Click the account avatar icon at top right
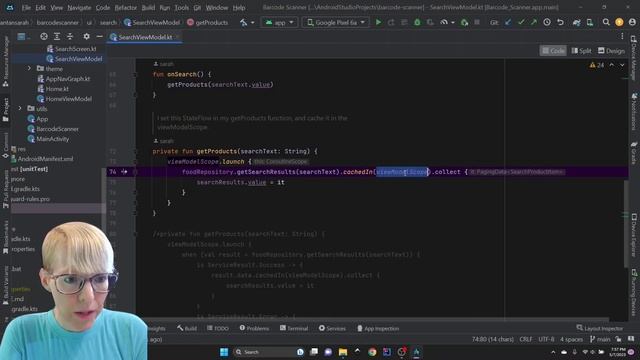This screenshot has height=360, width=640. [x=632, y=22]
